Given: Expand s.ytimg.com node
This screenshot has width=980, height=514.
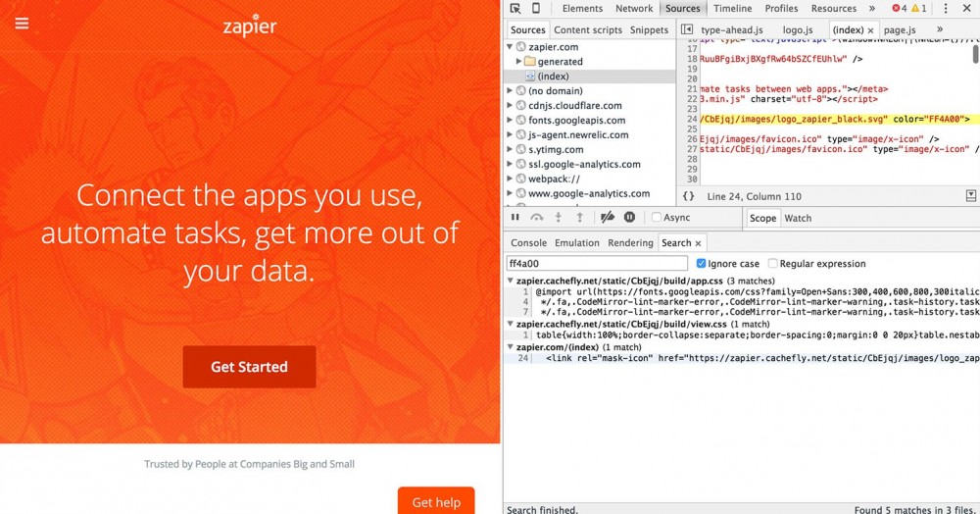Looking at the screenshot, I should 510,149.
